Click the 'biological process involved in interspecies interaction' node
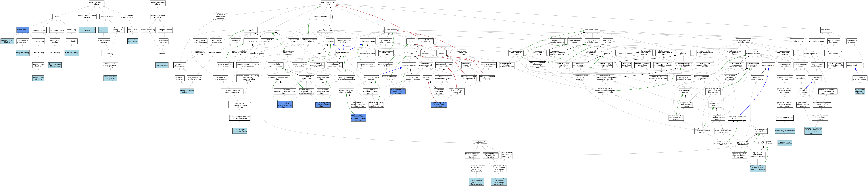Viewport: 868px width, 186px height. [221, 17]
